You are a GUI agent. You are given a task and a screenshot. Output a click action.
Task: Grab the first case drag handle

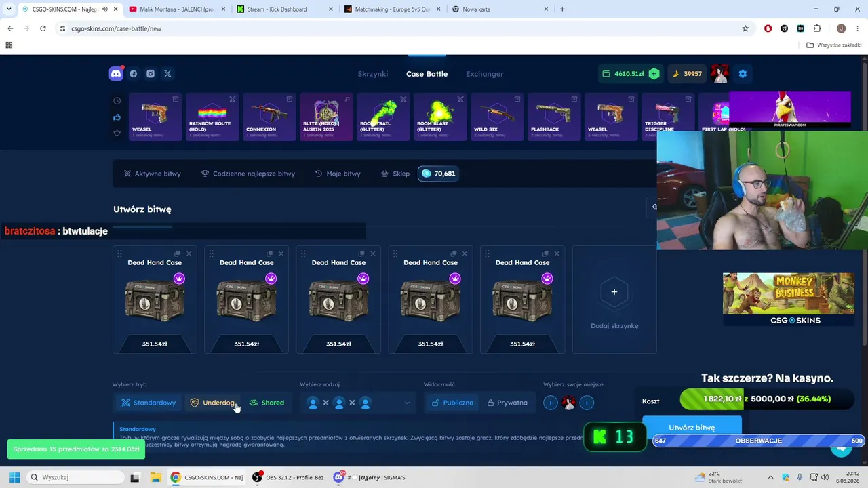119,253
